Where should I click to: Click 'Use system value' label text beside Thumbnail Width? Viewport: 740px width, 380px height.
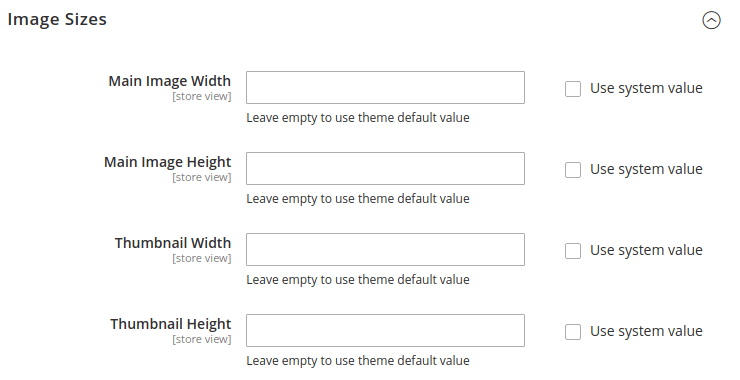[646, 250]
